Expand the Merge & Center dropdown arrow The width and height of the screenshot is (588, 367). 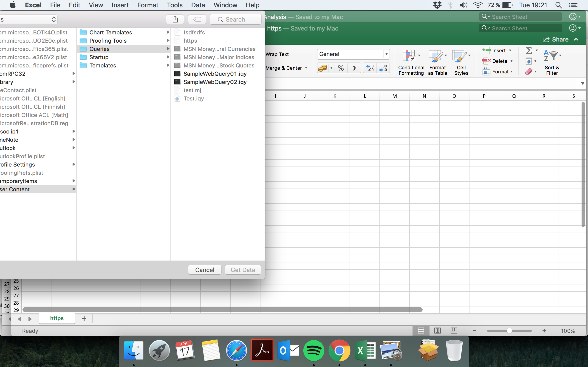click(306, 68)
